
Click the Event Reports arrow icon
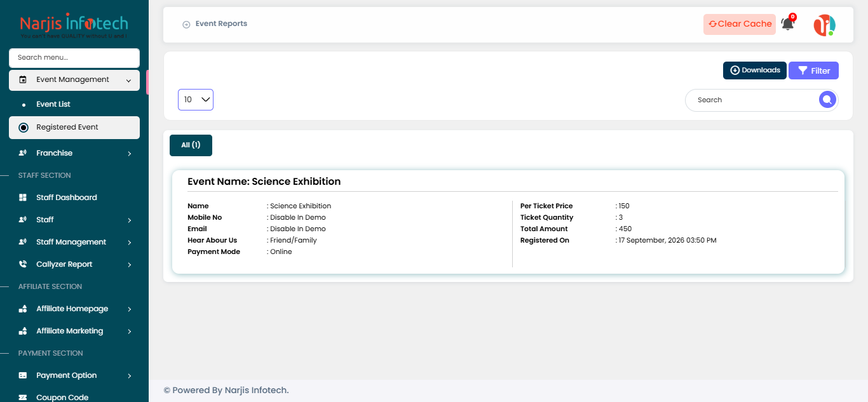pyautogui.click(x=186, y=25)
